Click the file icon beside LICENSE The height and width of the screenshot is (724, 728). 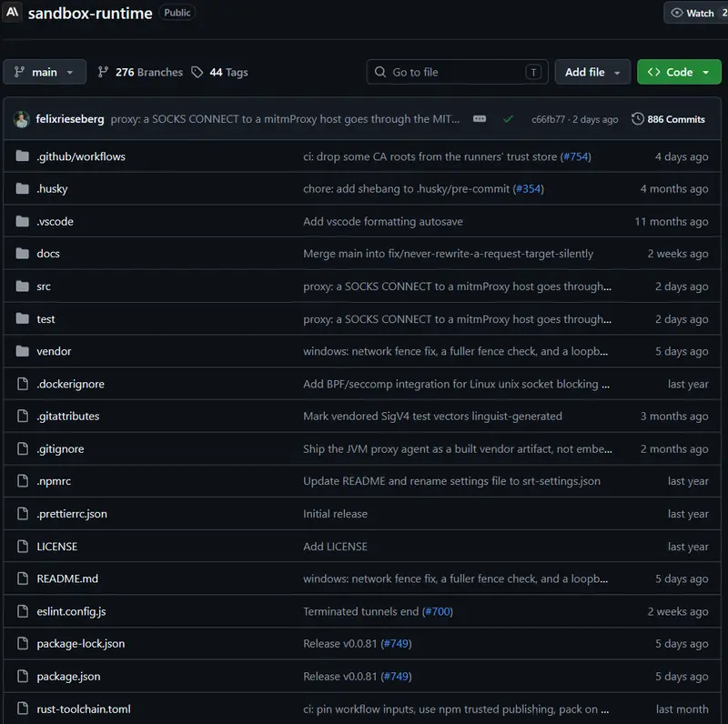pos(22,547)
